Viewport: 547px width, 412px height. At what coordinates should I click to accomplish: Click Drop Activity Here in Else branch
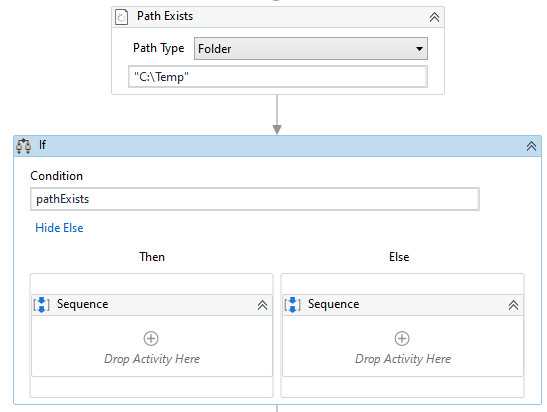403,359
